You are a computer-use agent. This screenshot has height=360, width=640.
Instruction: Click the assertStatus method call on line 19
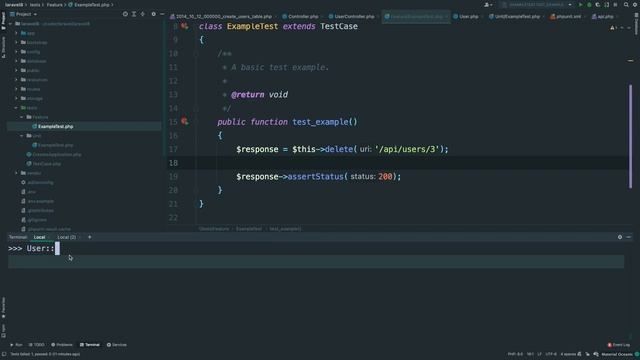coord(315,177)
